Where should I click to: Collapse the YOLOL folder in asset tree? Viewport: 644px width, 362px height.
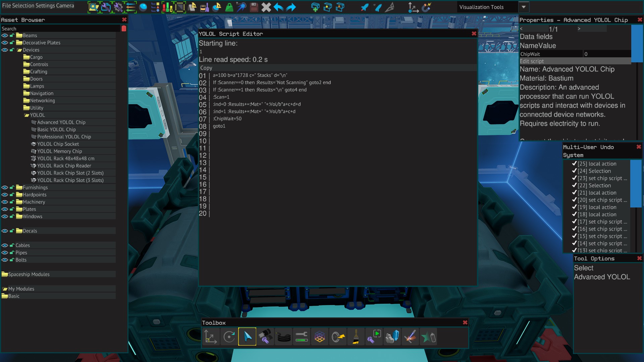[x=26, y=115]
